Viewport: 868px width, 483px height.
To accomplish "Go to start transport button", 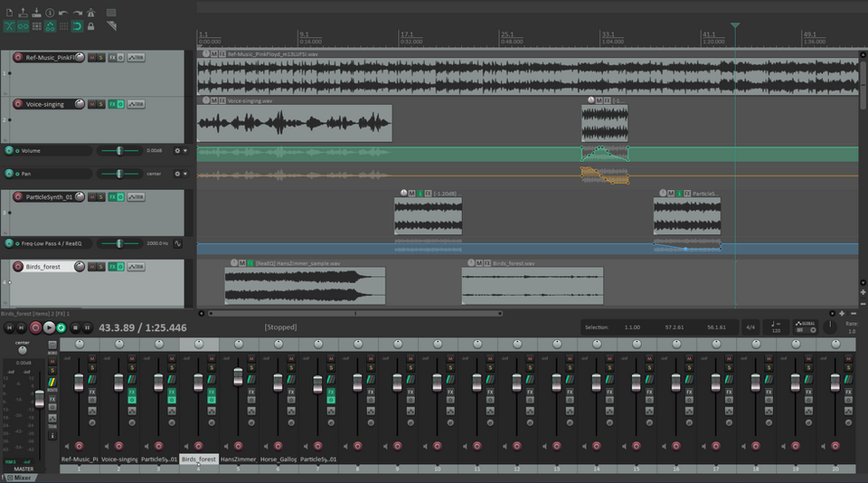I will (9, 328).
